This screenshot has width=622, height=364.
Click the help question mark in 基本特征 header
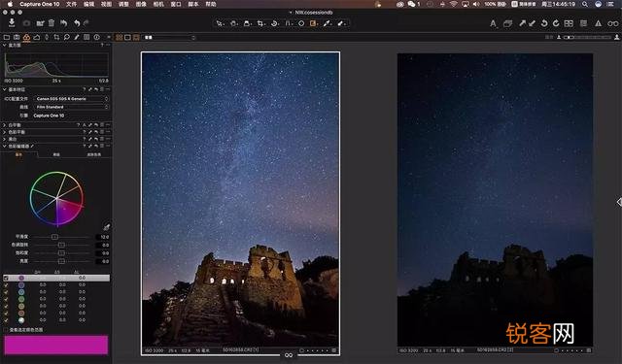pos(85,89)
